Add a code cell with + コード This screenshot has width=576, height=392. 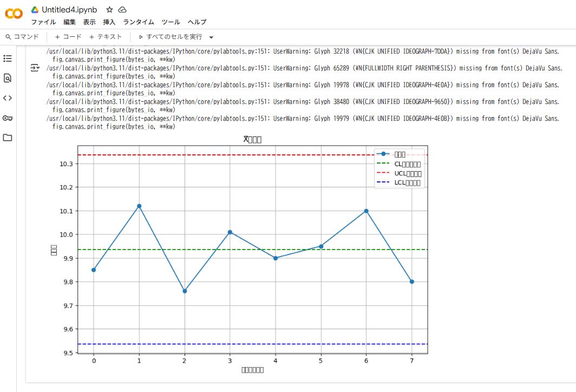click(68, 37)
